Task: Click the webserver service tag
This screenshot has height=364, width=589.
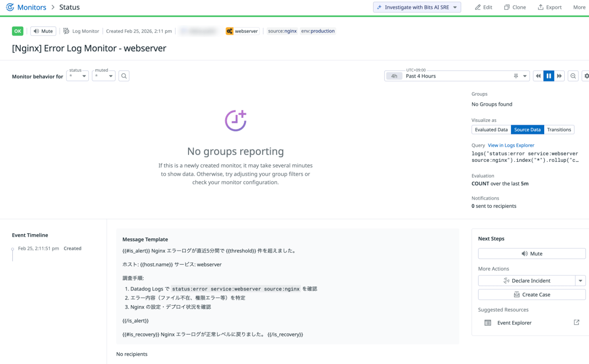Action: point(242,31)
